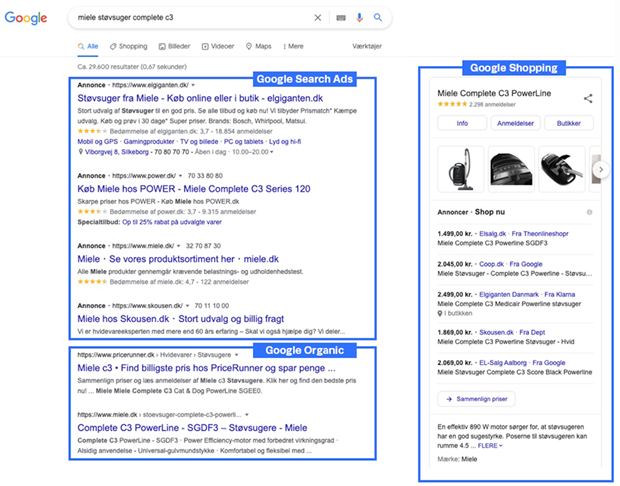The image size is (620, 486).
Task: Open the Fra Theonlineshopr link
Action: (540, 234)
